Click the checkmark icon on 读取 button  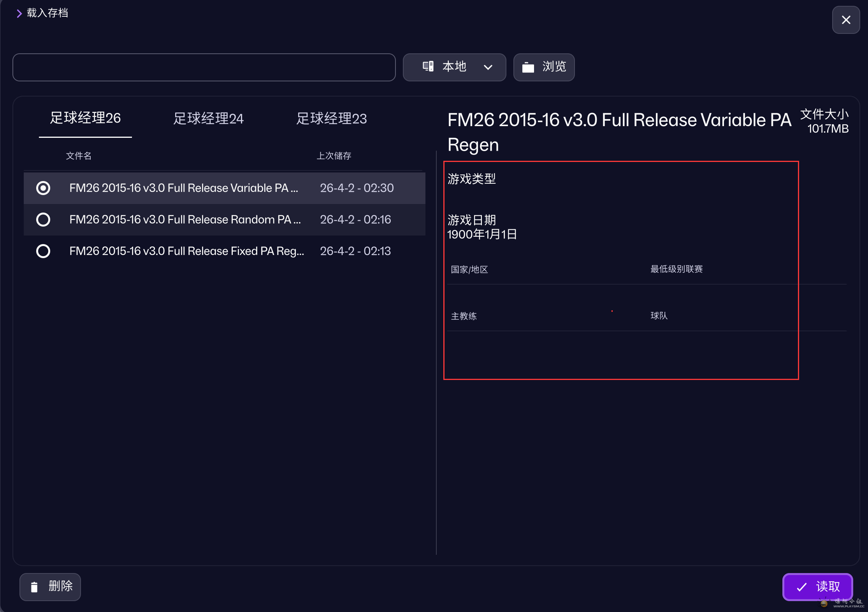click(801, 587)
